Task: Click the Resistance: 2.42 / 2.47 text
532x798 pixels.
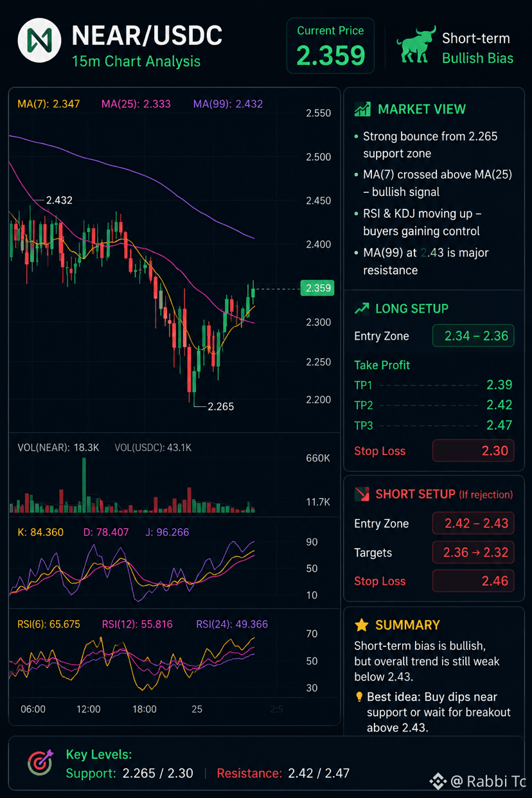Action: click(283, 773)
